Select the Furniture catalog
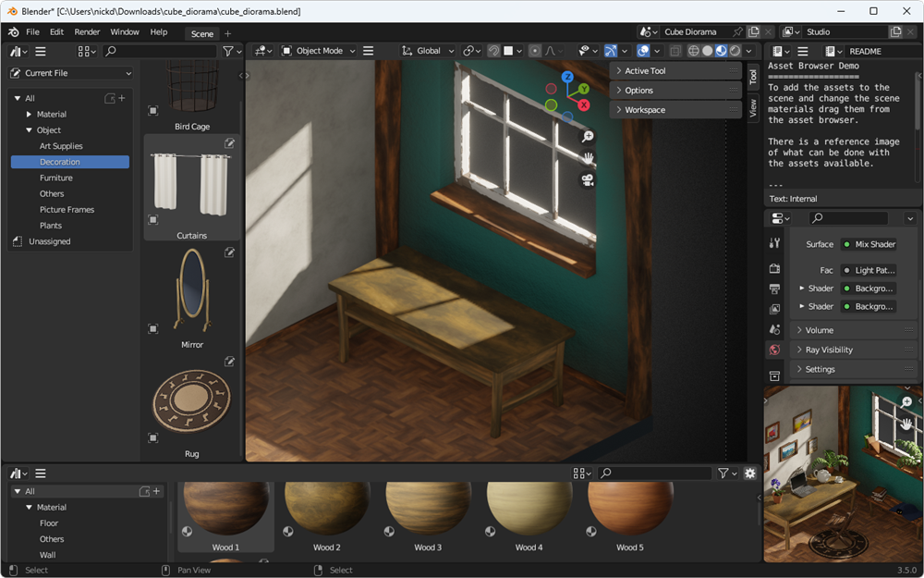This screenshot has width=924, height=578. 55,178
